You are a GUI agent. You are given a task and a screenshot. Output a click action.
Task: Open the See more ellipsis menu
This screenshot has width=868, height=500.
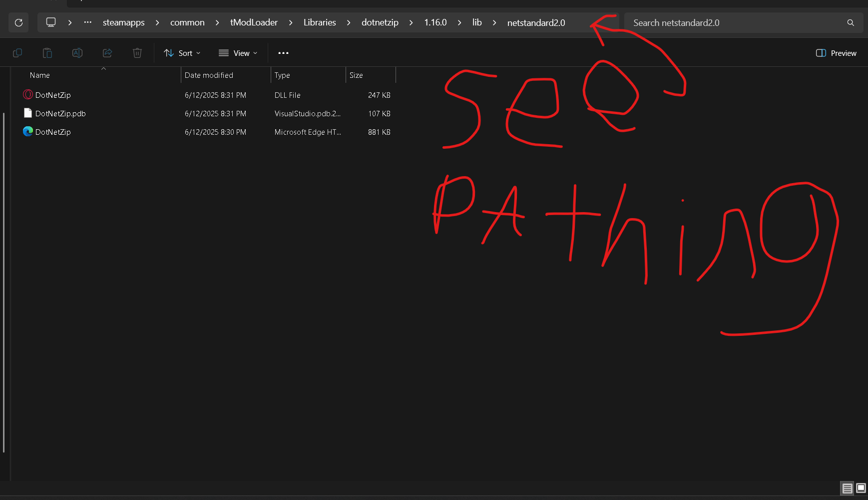(283, 53)
